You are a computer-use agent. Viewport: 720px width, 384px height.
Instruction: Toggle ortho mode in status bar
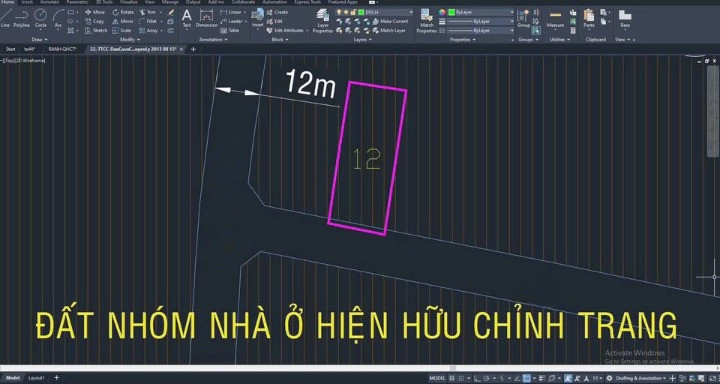[x=477, y=378]
